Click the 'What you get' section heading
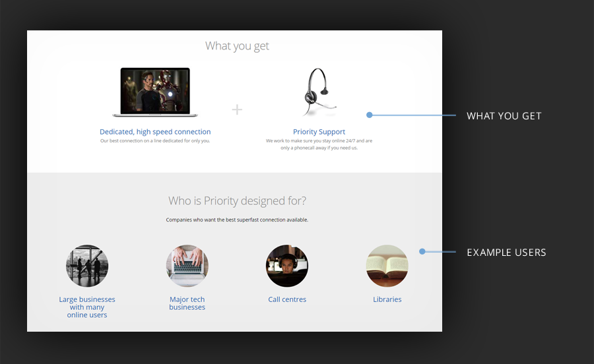Viewport: 594px width, 364px height. tap(237, 46)
